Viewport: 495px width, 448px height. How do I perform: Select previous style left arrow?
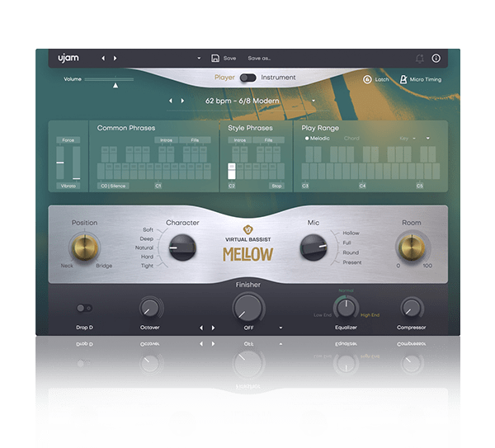(171, 101)
